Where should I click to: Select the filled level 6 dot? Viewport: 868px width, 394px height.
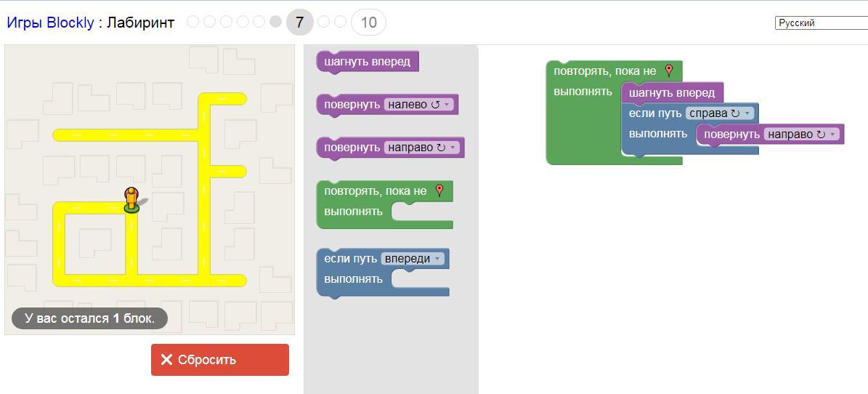[275, 22]
